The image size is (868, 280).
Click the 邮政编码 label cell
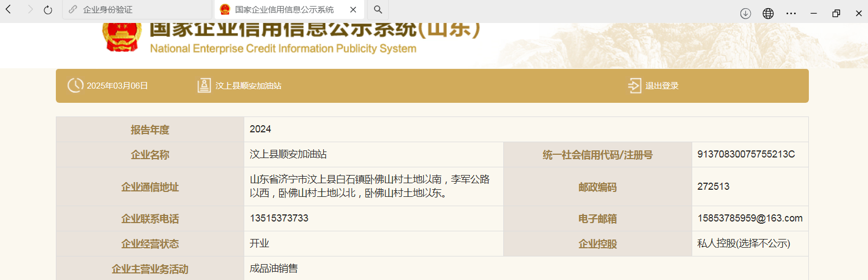pos(597,187)
